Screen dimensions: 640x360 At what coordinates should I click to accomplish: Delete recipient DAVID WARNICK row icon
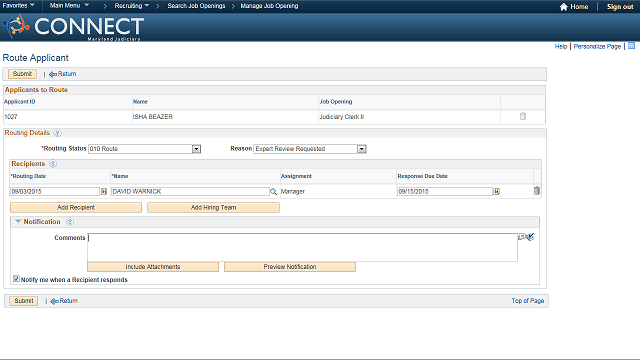pyautogui.click(x=537, y=191)
